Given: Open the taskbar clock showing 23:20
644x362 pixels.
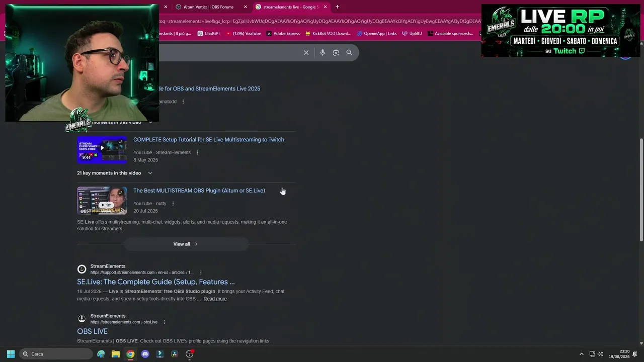Looking at the screenshot, I should click(x=619, y=354).
